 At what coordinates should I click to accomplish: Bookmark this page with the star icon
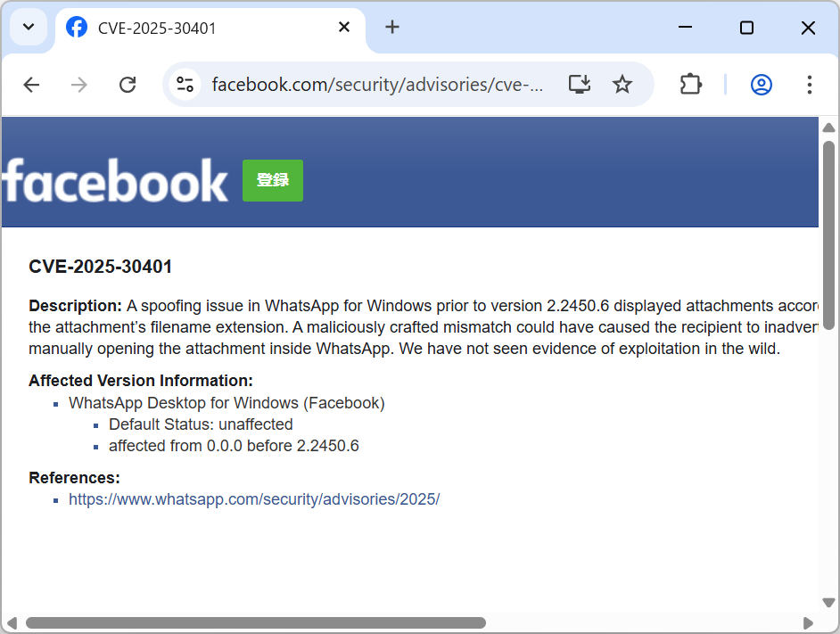coord(622,84)
